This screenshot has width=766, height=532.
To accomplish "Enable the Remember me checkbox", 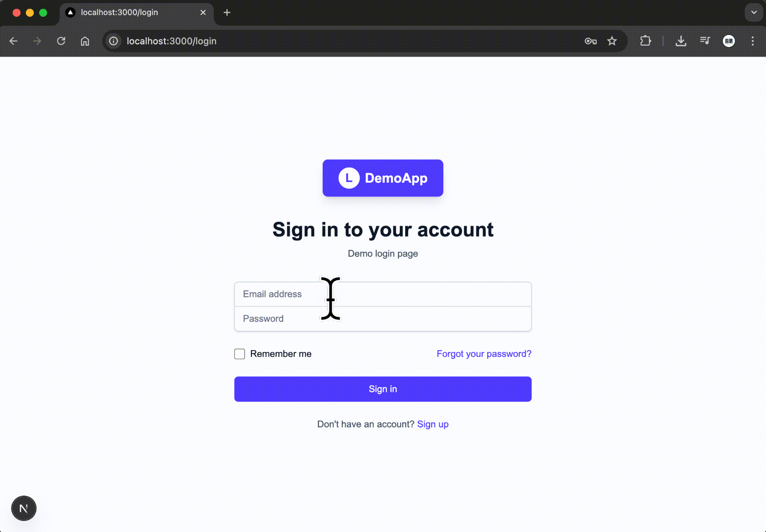I will (x=240, y=354).
